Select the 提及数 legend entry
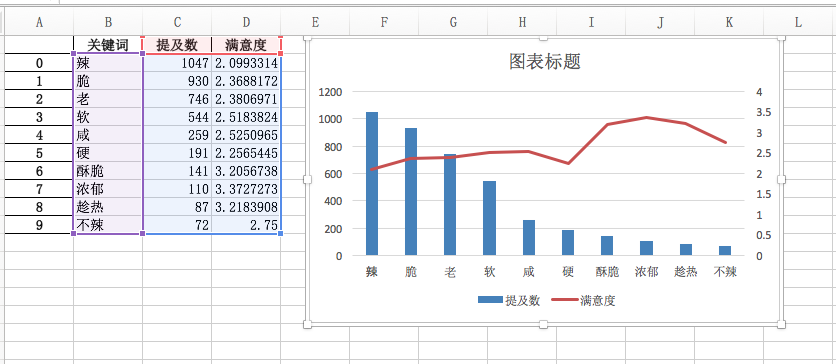Image resolution: width=836 pixels, height=364 pixels. point(509,301)
